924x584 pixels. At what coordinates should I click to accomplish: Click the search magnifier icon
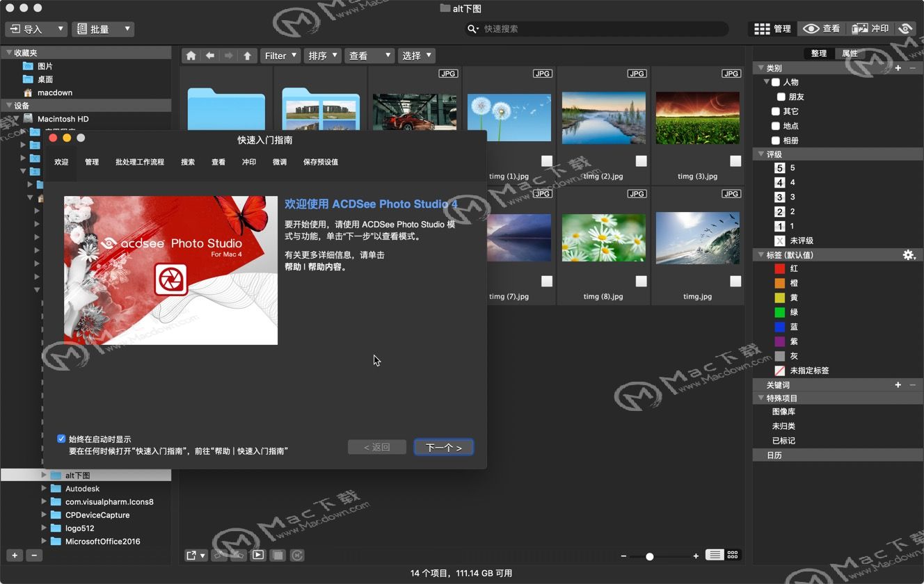click(473, 29)
